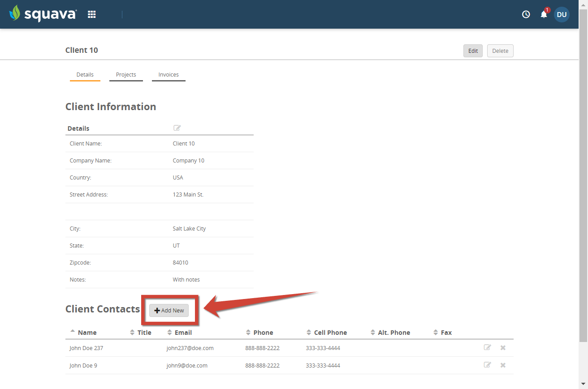Open the DU user avatar menu
Screen dimensions: 588x389
point(562,14)
